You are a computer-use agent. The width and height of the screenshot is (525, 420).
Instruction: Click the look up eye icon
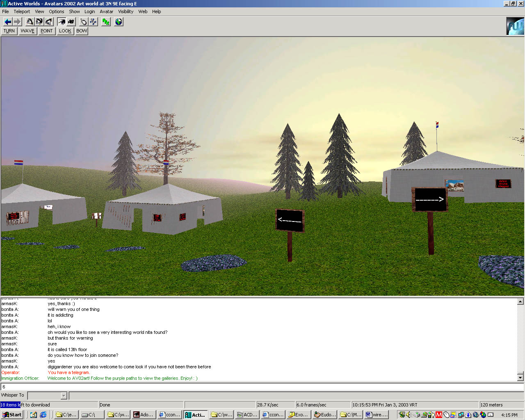click(30, 22)
